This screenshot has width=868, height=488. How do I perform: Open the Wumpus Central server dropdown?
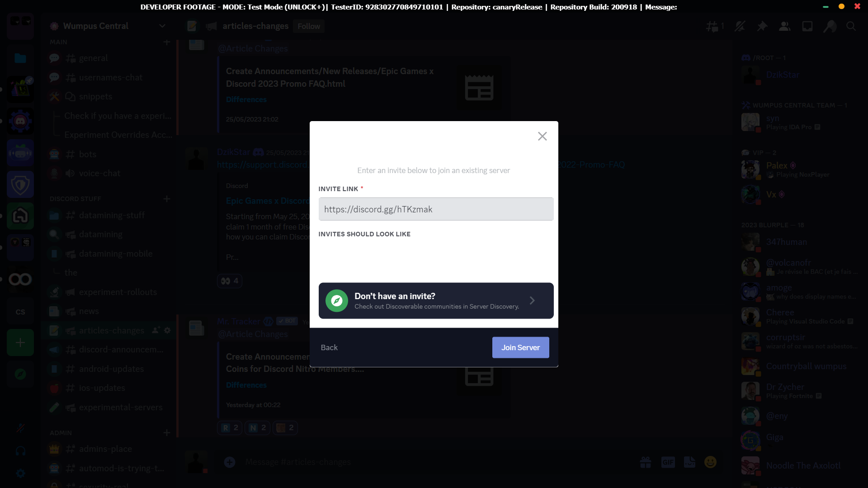(108, 26)
